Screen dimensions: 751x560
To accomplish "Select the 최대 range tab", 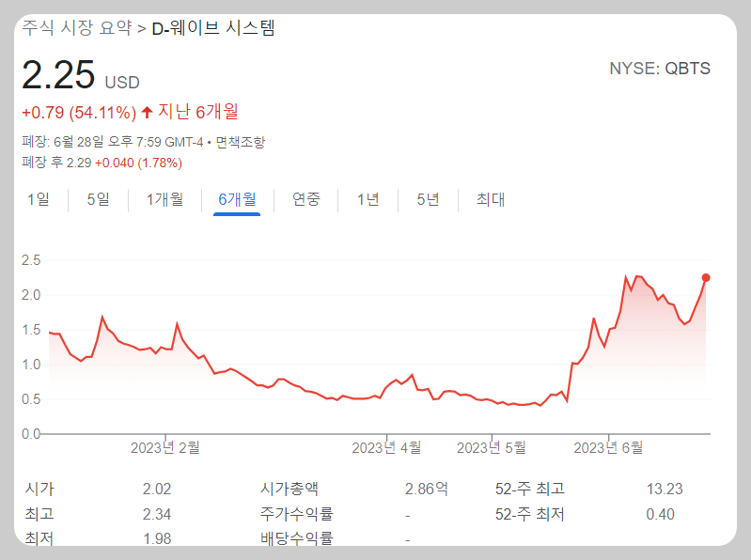I will click(x=491, y=199).
